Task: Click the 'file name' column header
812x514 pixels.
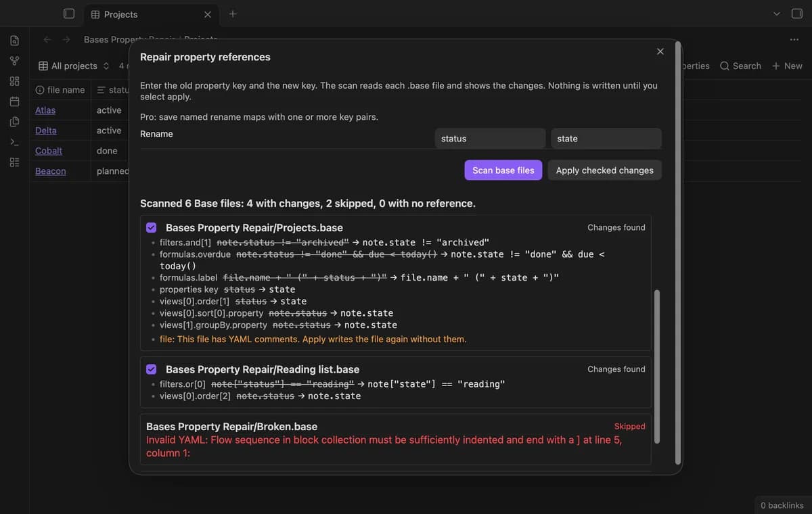Action: point(60,90)
